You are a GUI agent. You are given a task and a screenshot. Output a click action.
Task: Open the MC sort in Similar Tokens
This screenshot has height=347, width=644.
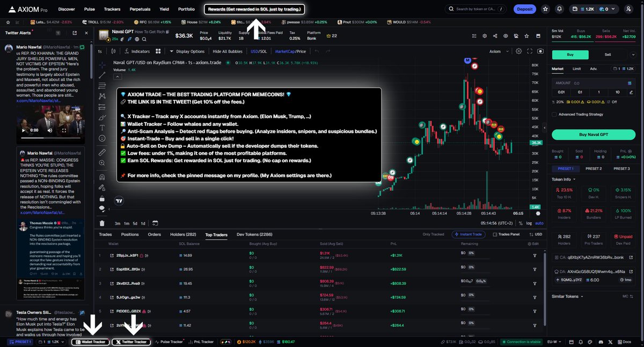tap(628, 296)
